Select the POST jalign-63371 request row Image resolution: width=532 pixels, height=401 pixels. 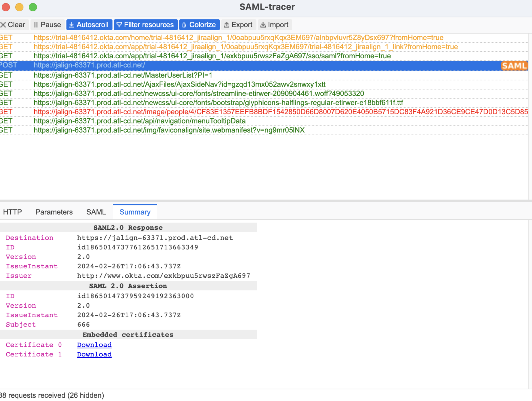point(89,65)
